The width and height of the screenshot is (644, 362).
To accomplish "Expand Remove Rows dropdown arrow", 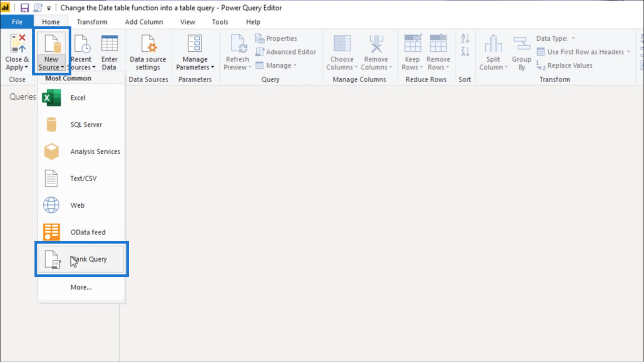I will click(x=447, y=67).
